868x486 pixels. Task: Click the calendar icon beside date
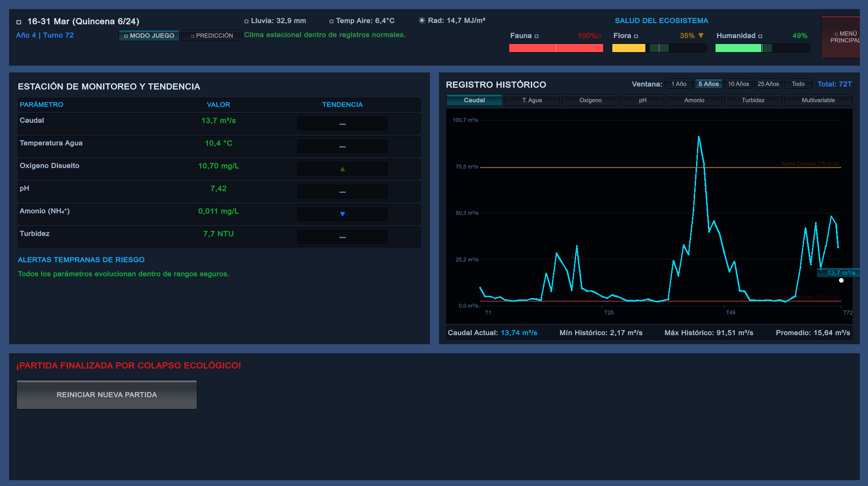[19, 22]
